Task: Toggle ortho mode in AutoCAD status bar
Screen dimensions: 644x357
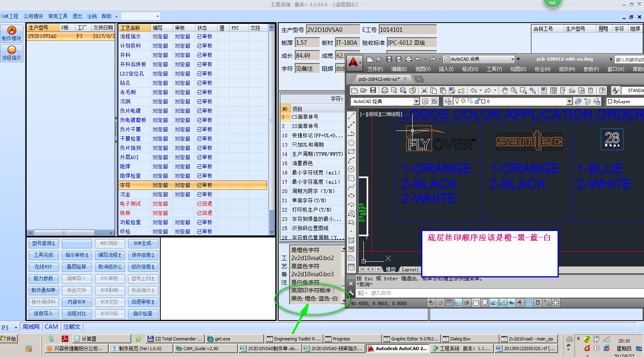Action: point(458,302)
